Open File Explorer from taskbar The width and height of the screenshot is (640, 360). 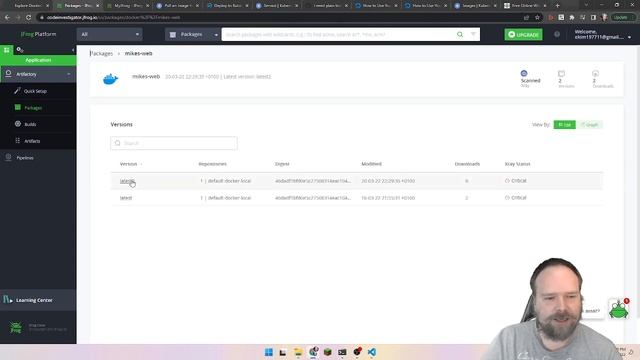298,352
